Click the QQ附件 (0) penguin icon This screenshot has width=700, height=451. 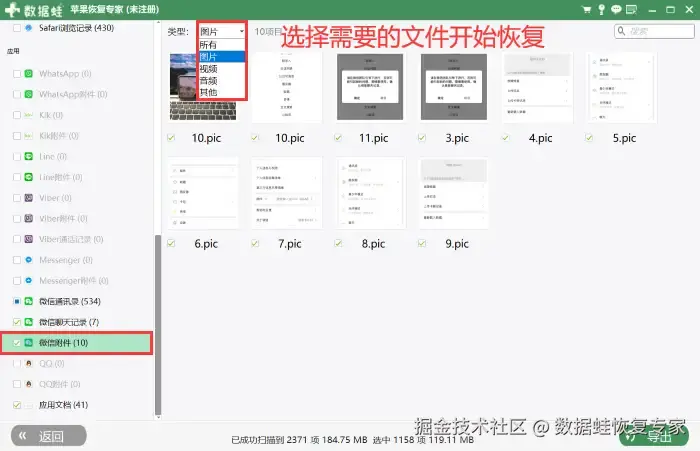[x=29, y=384]
